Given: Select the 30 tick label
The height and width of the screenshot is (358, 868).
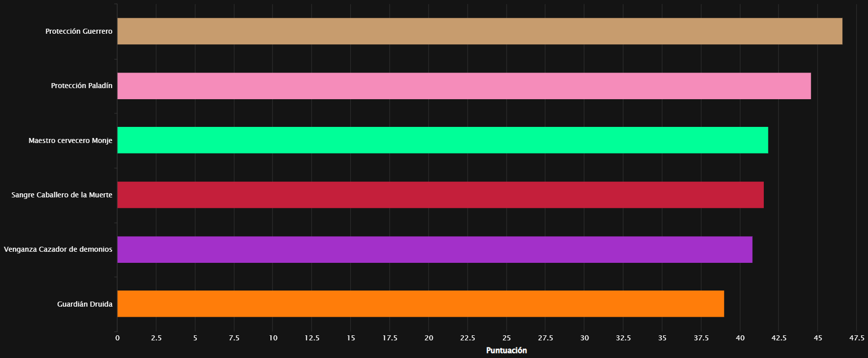Looking at the screenshot, I should coord(585,338).
